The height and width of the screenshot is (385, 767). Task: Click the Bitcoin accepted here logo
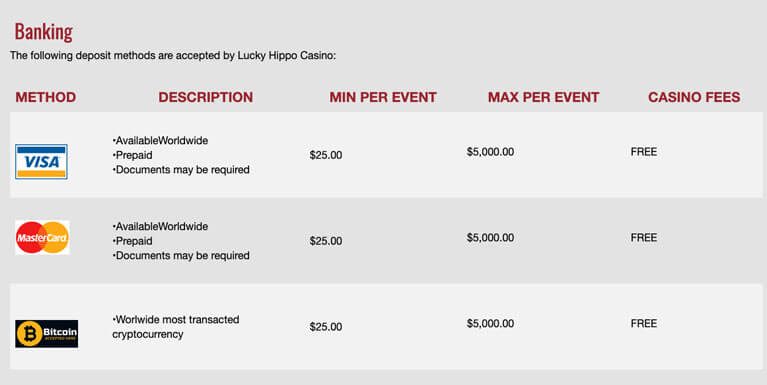pyautogui.click(x=46, y=334)
